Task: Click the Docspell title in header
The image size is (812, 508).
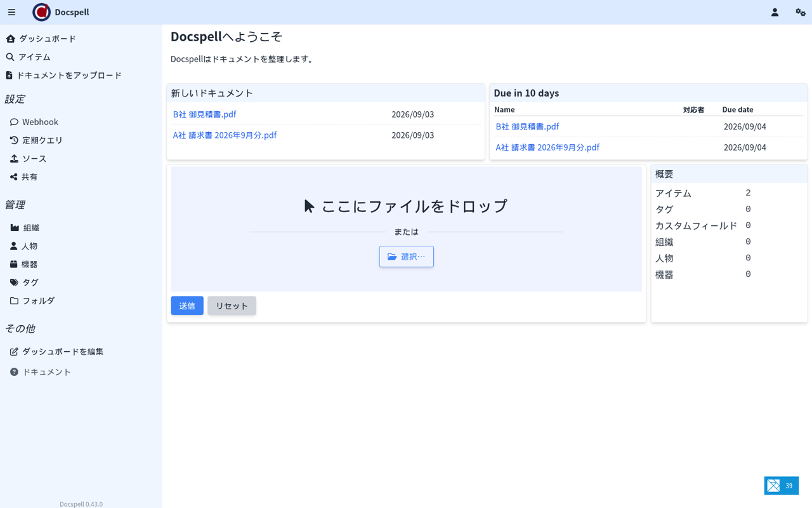Action: point(72,12)
